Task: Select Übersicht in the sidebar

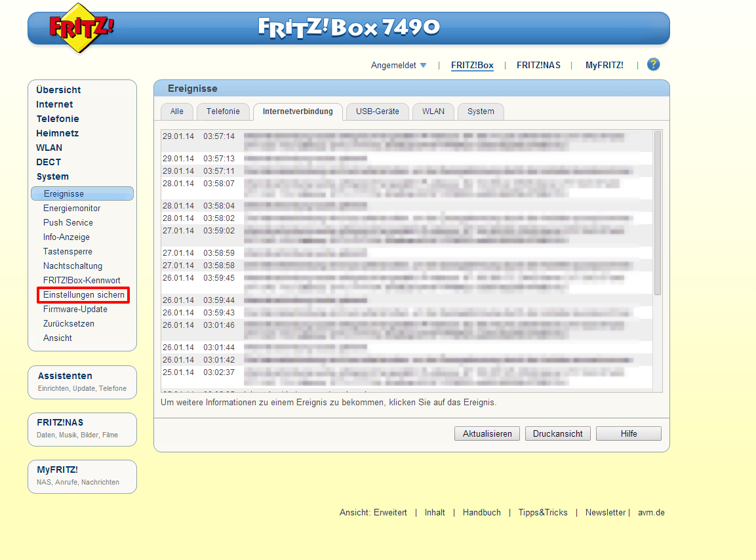Action: tap(58, 90)
